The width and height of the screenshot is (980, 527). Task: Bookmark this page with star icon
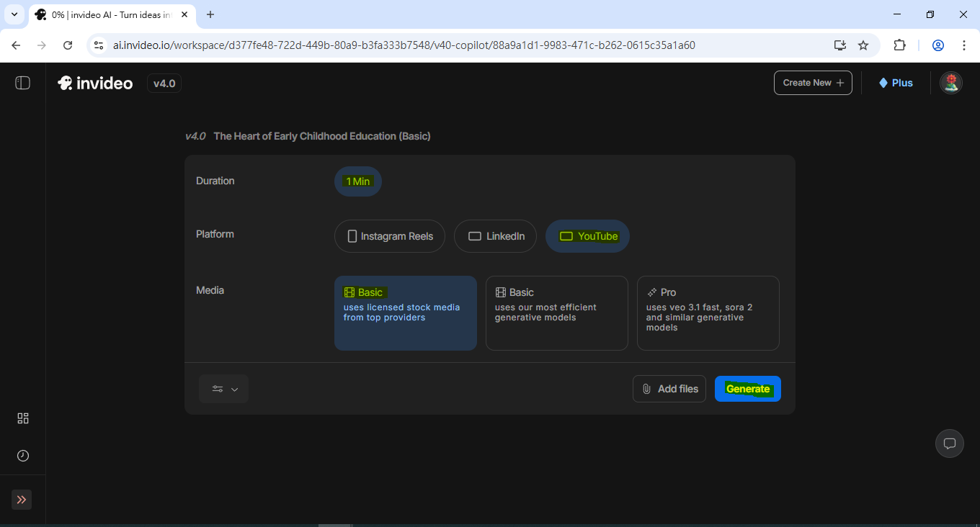(x=863, y=45)
